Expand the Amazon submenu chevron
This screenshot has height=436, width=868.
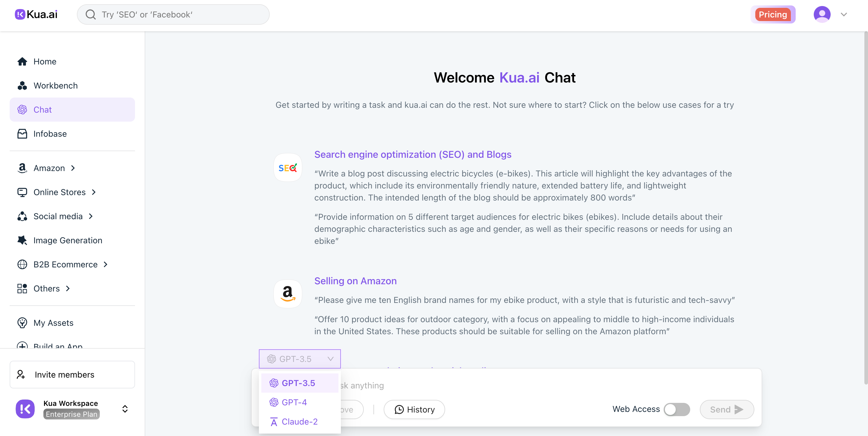pyautogui.click(x=73, y=168)
